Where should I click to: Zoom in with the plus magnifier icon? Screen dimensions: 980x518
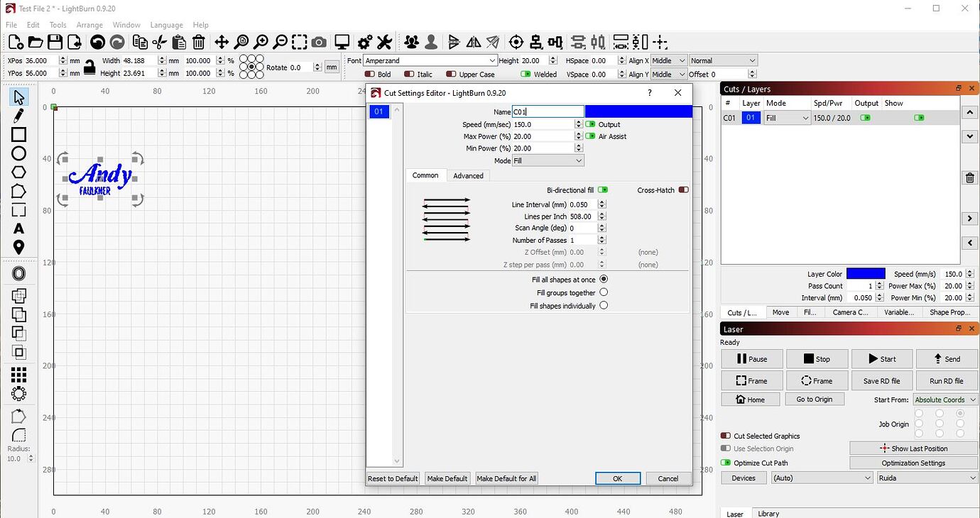coord(261,42)
